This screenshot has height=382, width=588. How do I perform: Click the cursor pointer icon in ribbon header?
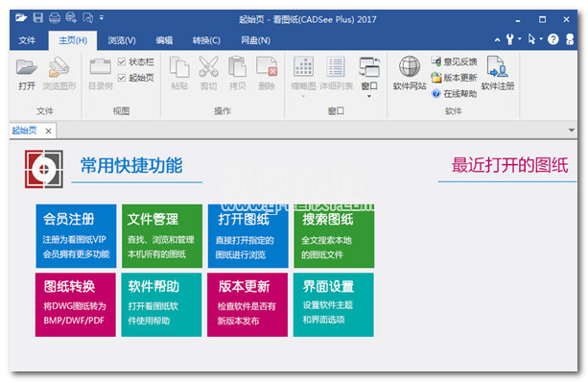[x=531, y=39]
